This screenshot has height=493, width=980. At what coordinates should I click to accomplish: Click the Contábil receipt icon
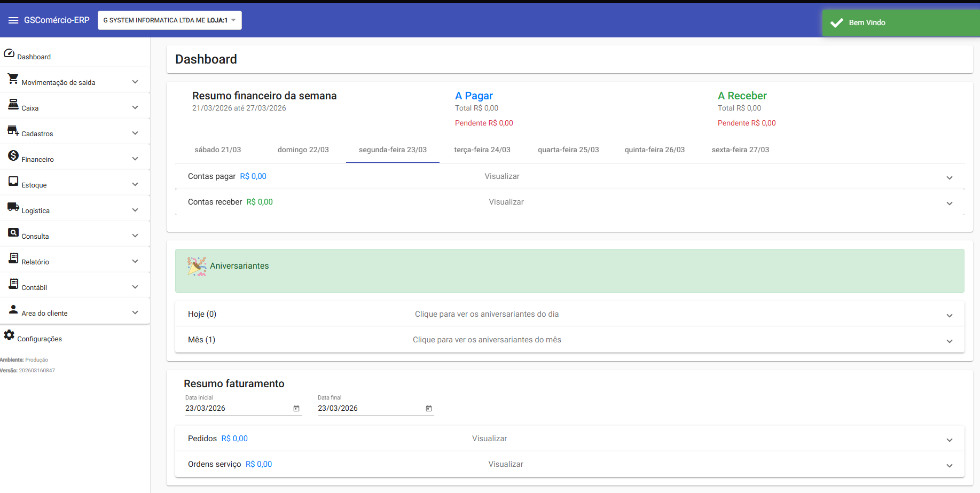(x=13, y=284)
